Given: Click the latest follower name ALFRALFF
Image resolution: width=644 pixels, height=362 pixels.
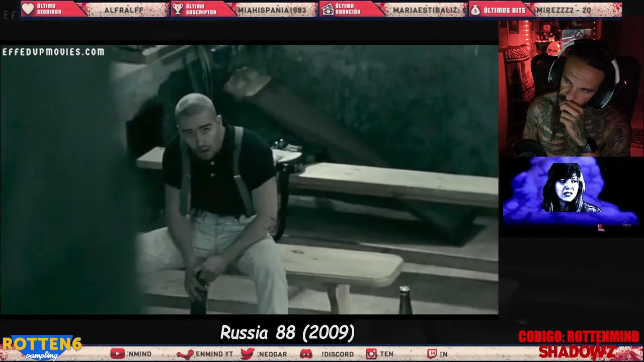Looking at the screenshot, I should 124,10.
